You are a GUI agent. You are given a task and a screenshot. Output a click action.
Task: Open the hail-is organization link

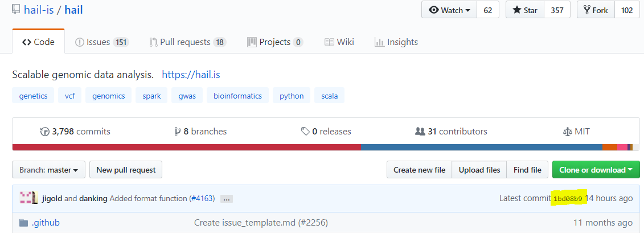[39, 10]
